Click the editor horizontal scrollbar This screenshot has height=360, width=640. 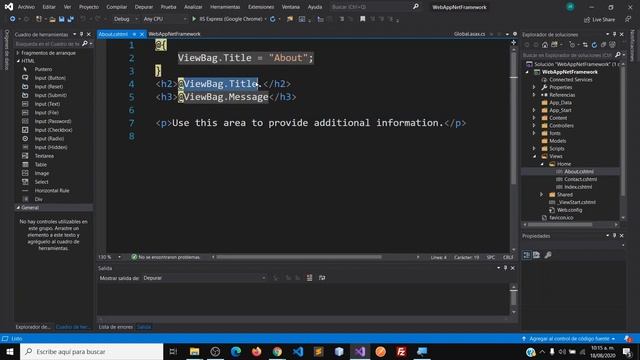coord(299,257)
